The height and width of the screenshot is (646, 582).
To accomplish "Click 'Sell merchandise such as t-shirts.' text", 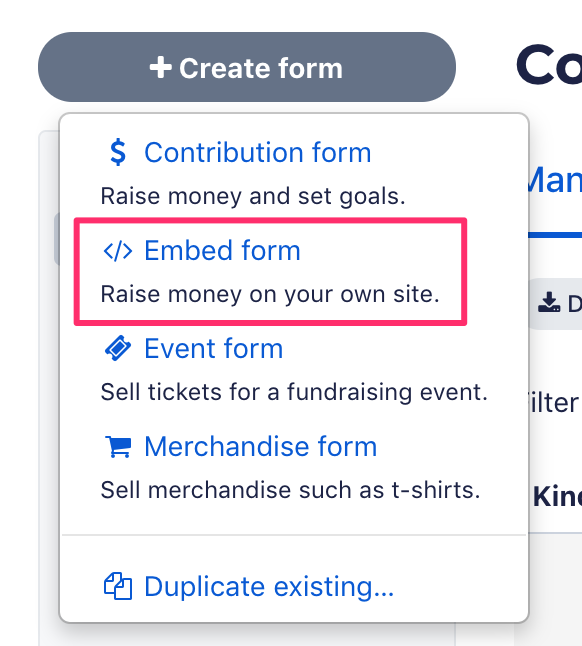I will coord(290,490).
